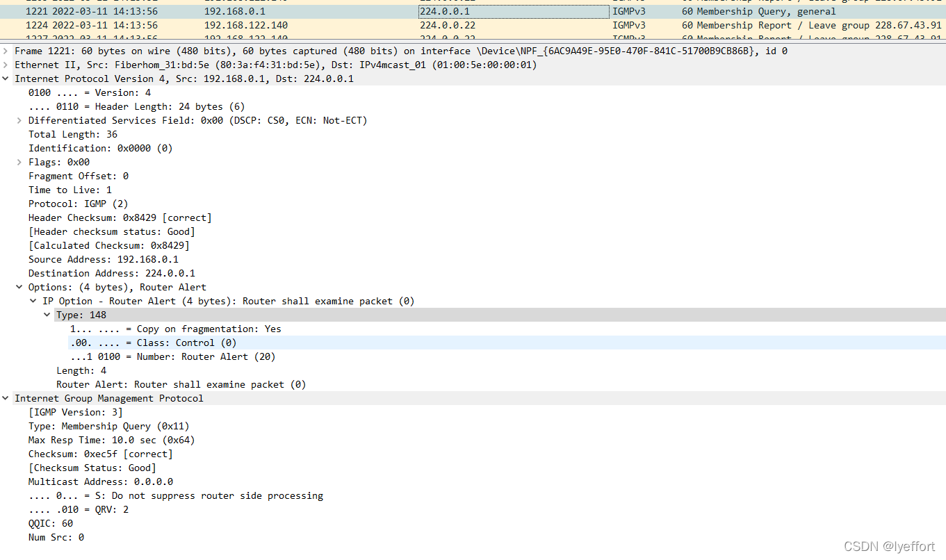Select the Max Resp Time: 10.0 sec line
The image size is (946, 560).
tap(112, 440)
